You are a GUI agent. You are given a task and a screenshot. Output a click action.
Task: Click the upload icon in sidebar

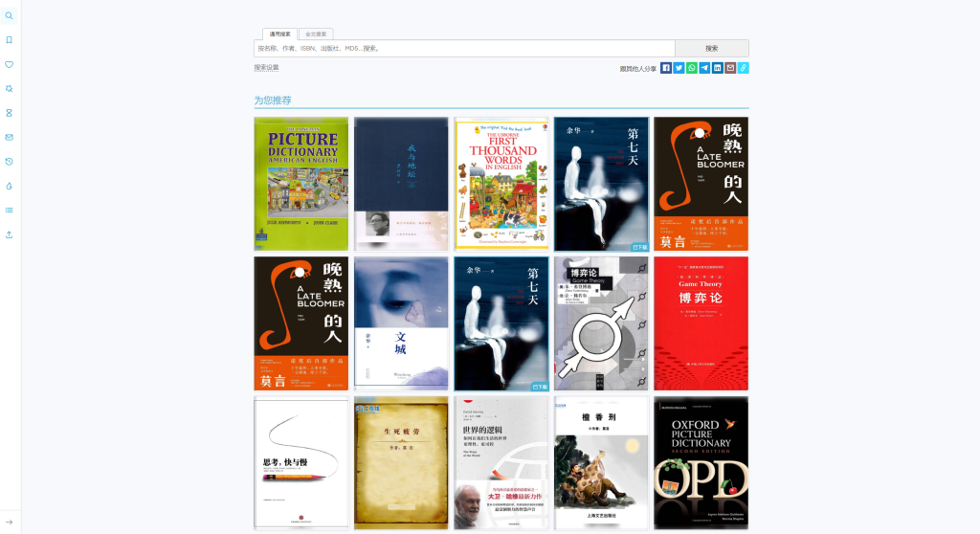[9, 234]
